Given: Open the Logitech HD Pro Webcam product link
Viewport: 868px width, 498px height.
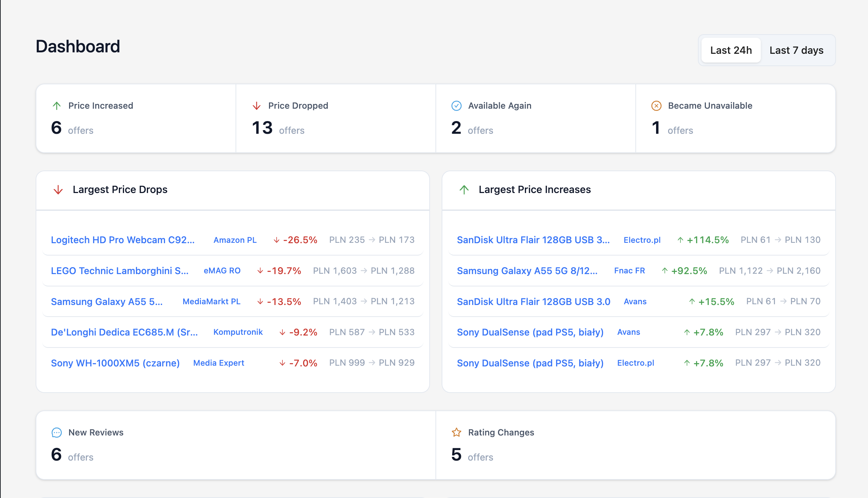Looking at the screenshot, I should [x=123, y=240].
